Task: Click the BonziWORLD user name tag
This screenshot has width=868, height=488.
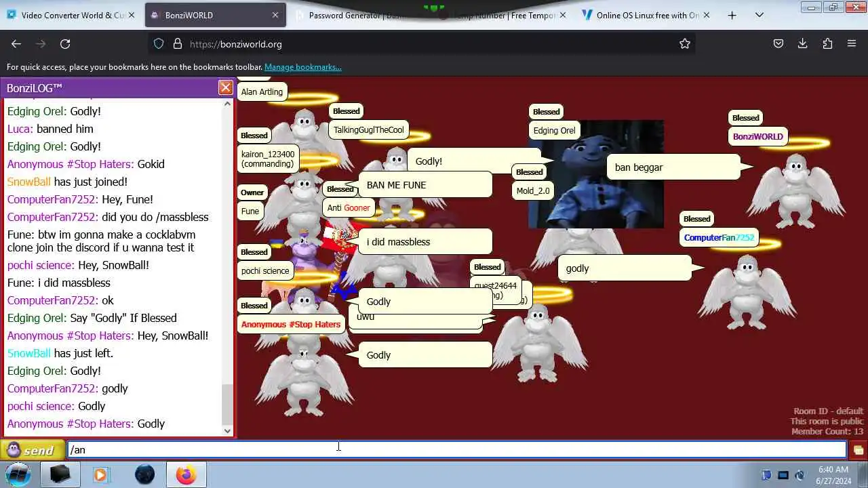Action: click(x=757, y=136)
